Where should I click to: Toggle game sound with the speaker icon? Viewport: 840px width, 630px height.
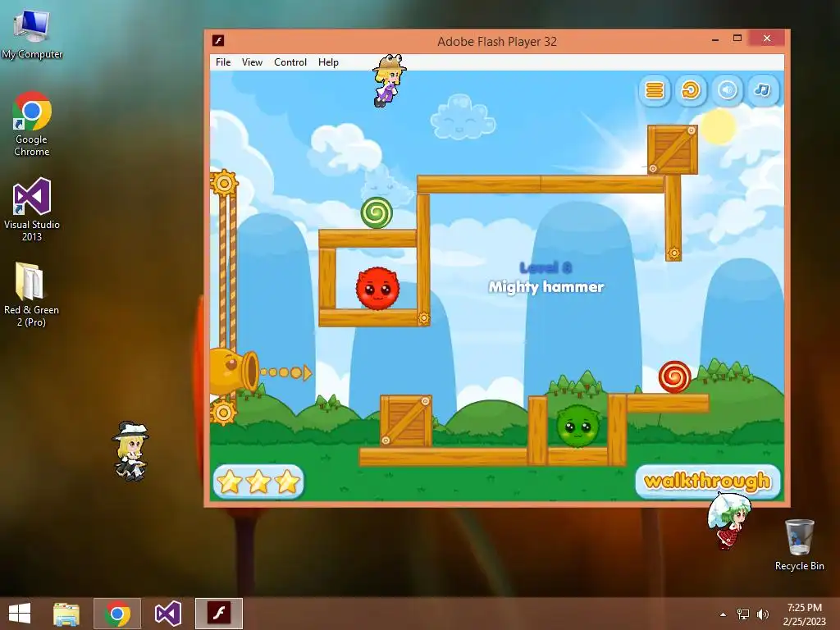tap(727, 90)
